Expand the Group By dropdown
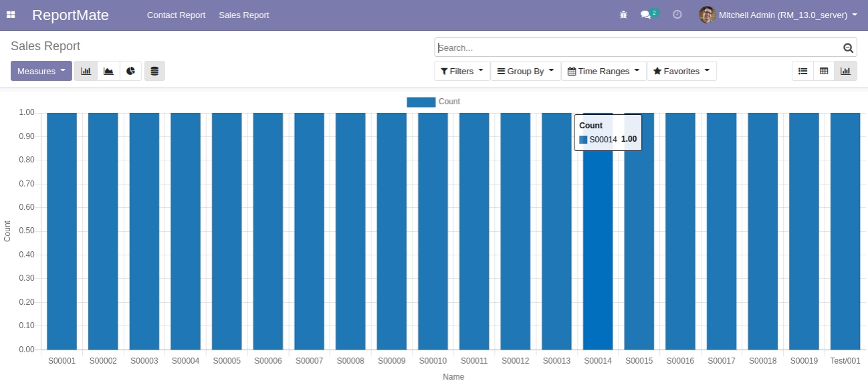 tap(526, 71)
